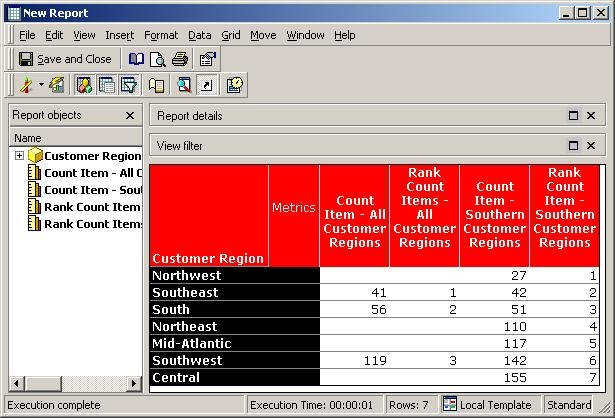Image resolution: width=615 pixels, height=418 pixels.
Task: Expand the Customer Region tree node
Action: 19,156
